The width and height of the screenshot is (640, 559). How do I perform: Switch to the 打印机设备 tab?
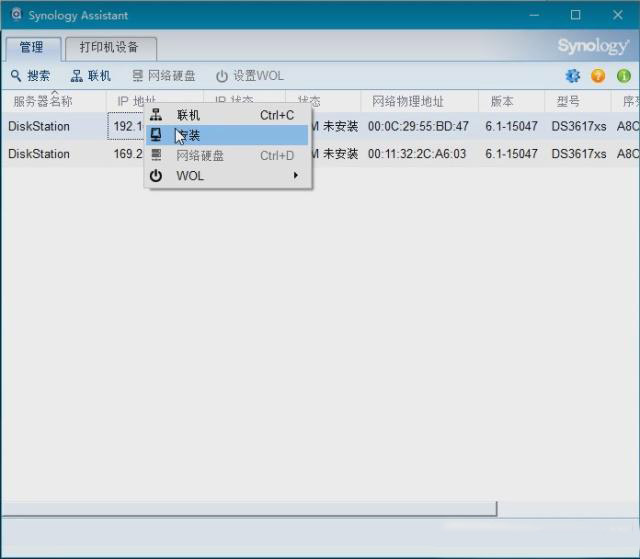click(110, 48)
